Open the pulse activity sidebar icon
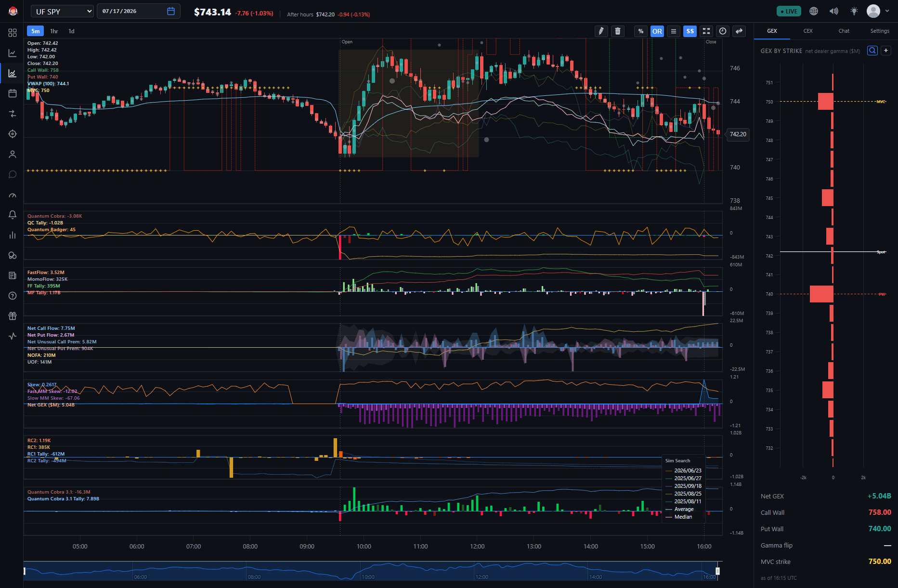The height and width of the screenshot is (588, 898). coord(13,336)
